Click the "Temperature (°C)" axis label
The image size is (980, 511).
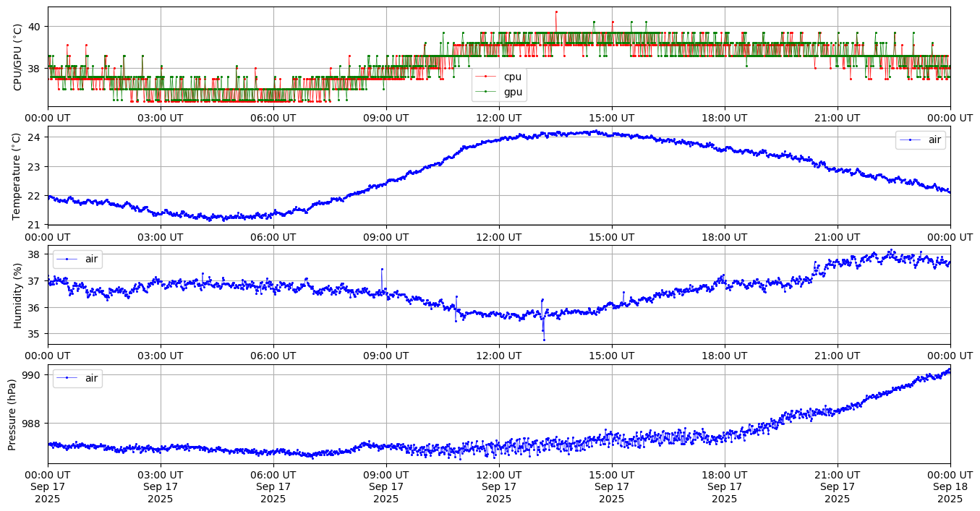[18, 176]
